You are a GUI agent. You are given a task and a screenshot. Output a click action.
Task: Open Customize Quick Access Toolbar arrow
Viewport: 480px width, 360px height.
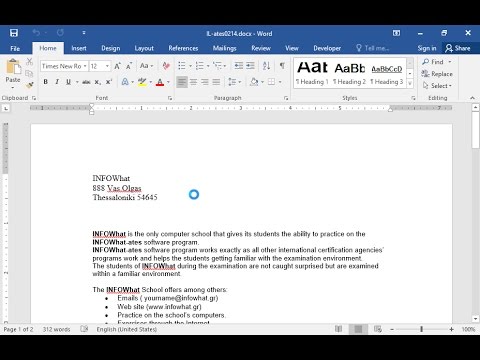pos(84,33)
